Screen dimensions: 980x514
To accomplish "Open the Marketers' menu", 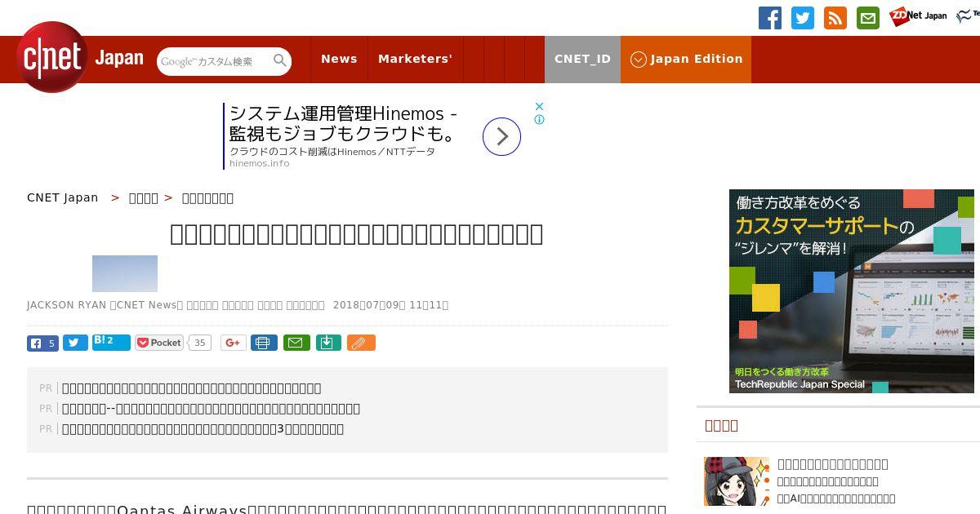I will 415,59.
